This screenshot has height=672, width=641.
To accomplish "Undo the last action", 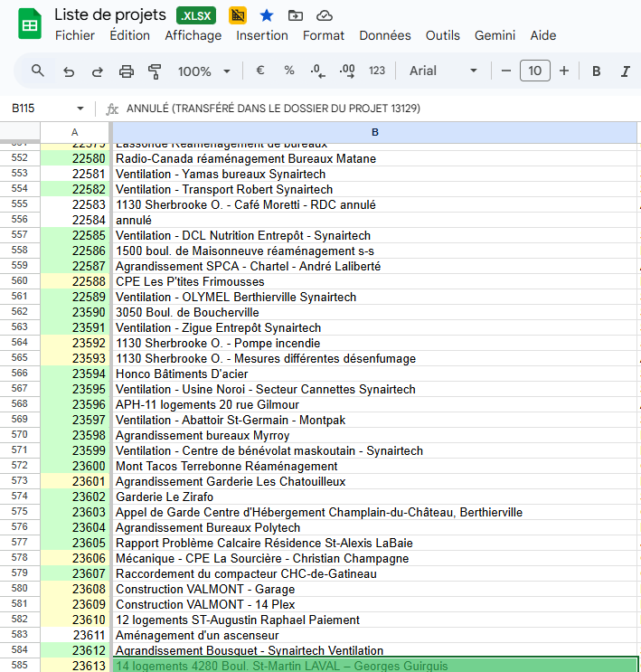I will point(69,71).
